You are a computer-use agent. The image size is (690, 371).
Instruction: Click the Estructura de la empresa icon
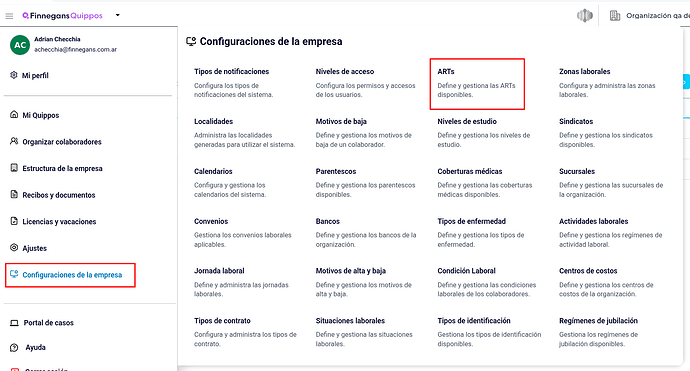(14, 168)
